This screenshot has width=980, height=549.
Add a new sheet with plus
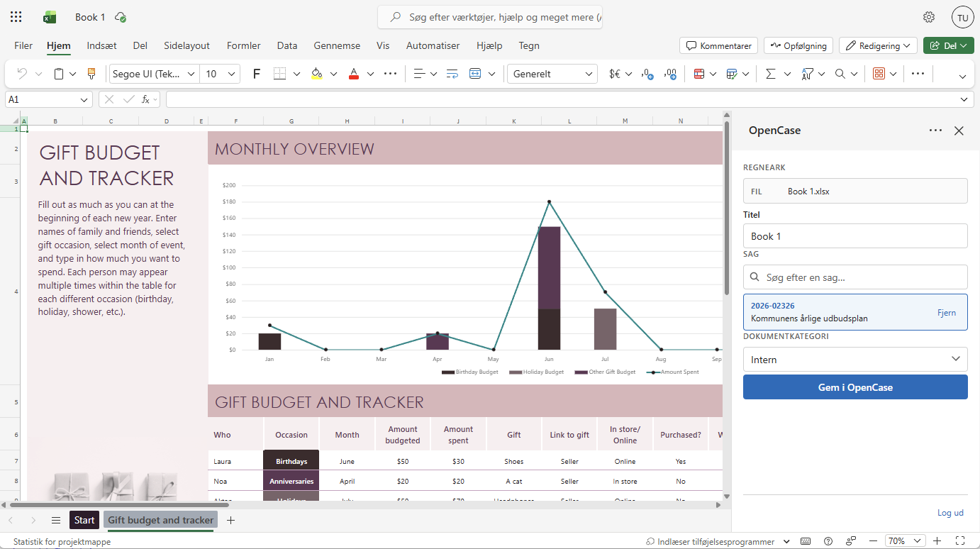230,520
